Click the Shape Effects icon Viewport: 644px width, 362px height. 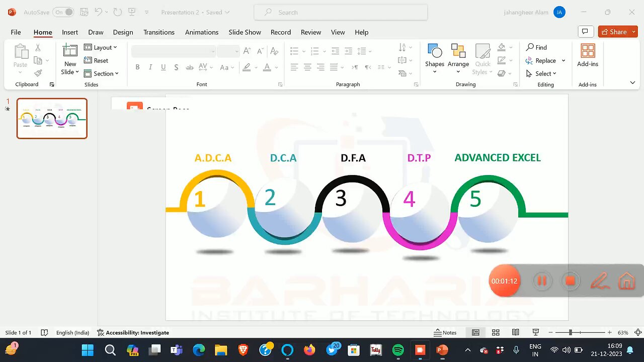coord(502,73)
